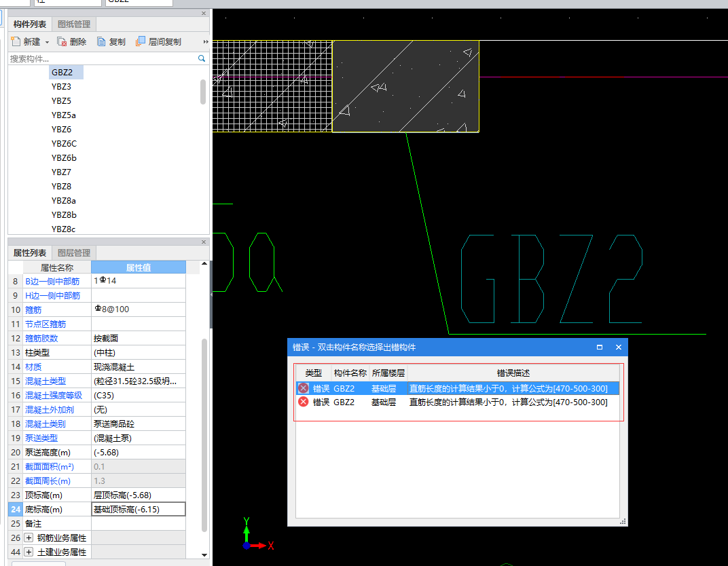
Task: Click the GBZ2 label in the drawing canvas
Action: [551, 279]
